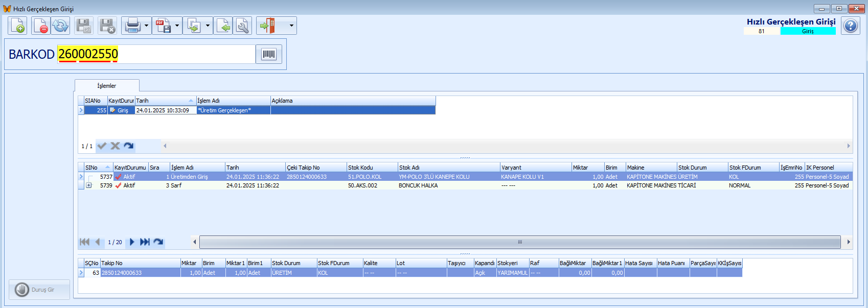This screenshot has width=868, height=308.
Task: Click the Makine column header
Action: tap(651, 168)
